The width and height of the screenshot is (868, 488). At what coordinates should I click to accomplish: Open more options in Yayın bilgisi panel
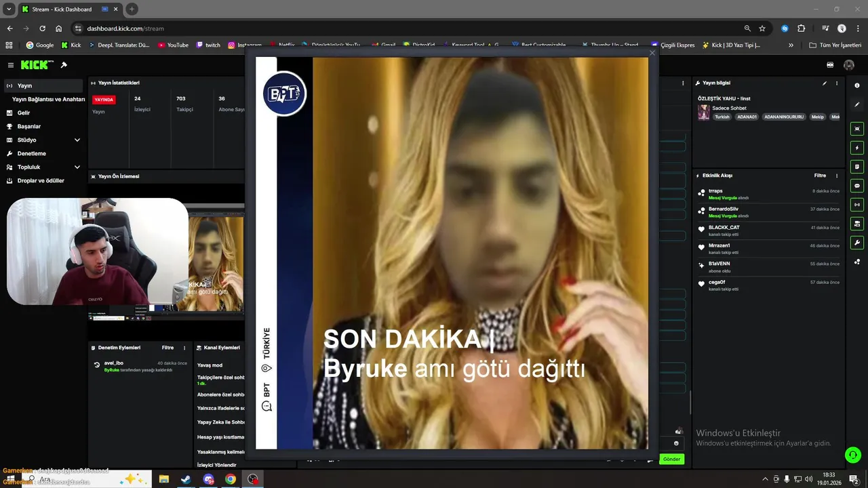click(837, 83)
